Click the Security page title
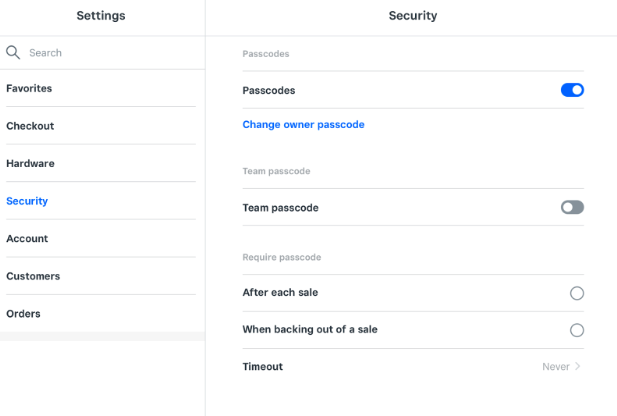 click(x=412, y=16)
